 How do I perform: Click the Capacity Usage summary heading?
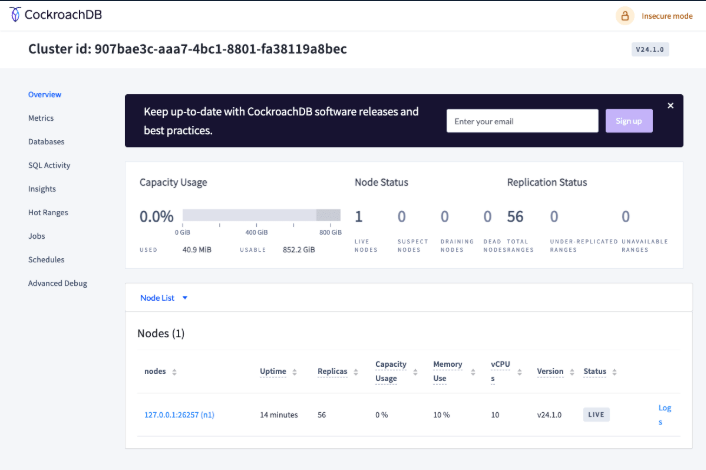click(x=173, y=182)
